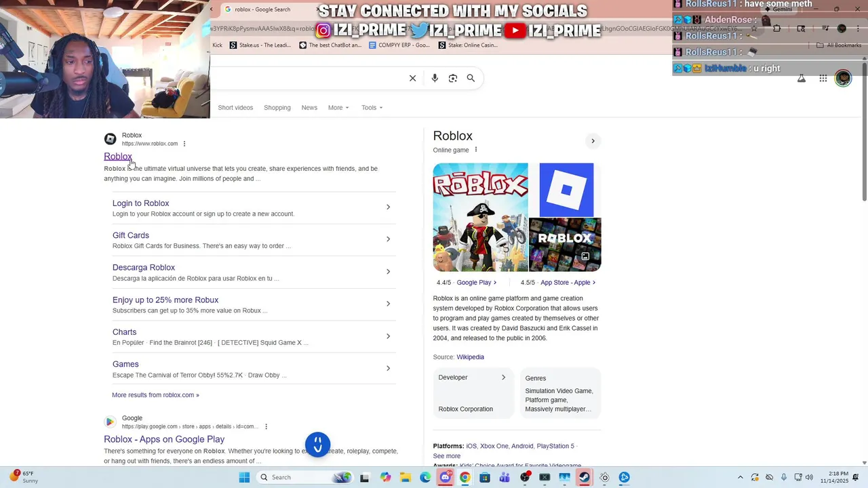
Task: Open the COMPYY ERP bookmark
Action: (x=399, y=45)
